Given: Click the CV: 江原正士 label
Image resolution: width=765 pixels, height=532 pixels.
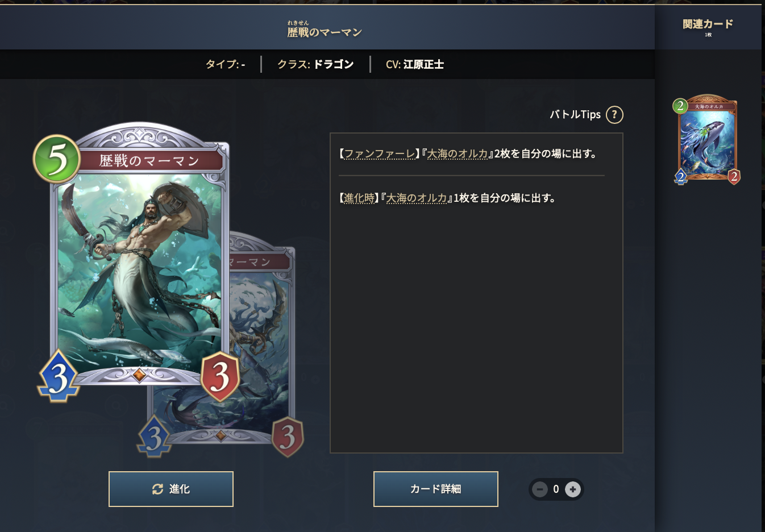Looking at the screenshot, I should 415,64.
